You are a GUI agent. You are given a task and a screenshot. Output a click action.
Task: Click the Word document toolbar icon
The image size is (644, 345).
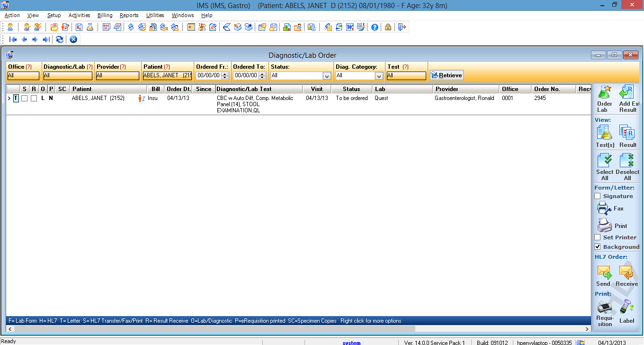(x=350, y=27)
